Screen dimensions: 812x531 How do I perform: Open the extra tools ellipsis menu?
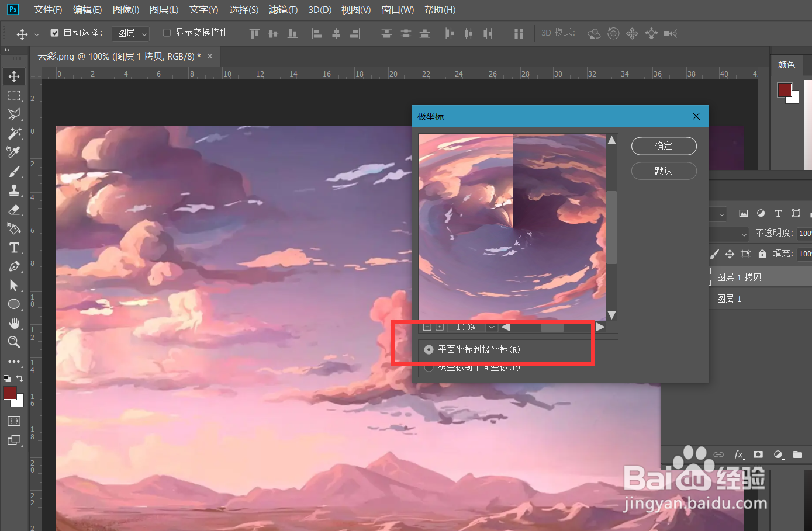(14, 362)
